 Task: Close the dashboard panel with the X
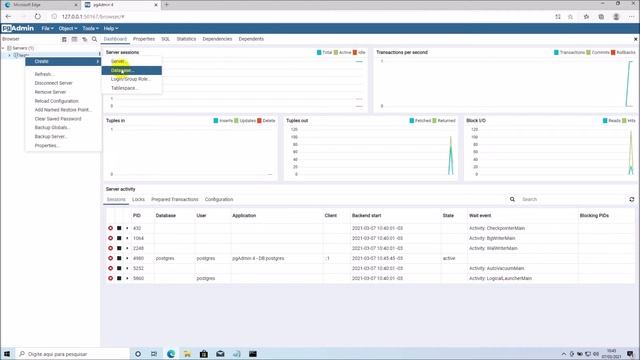pos(636,39)
